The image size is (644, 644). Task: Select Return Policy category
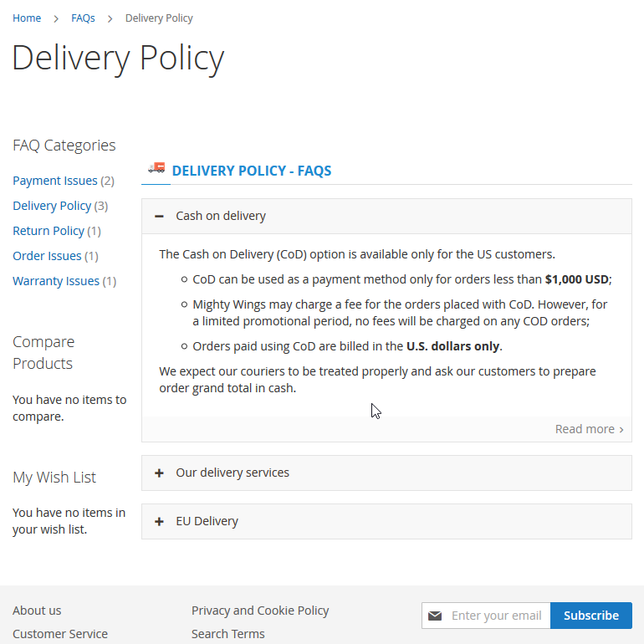[49, 231]
